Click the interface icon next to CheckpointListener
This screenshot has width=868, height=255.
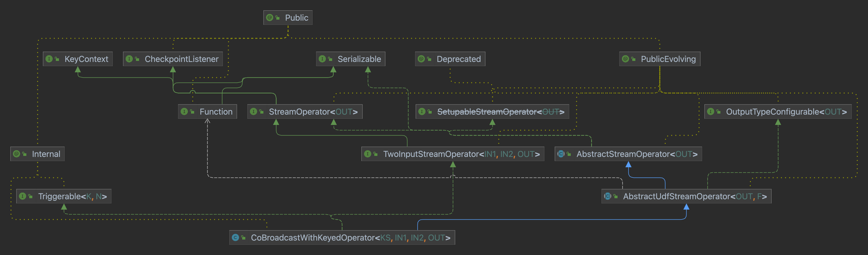pyautogui.click(x=129, y=59)
